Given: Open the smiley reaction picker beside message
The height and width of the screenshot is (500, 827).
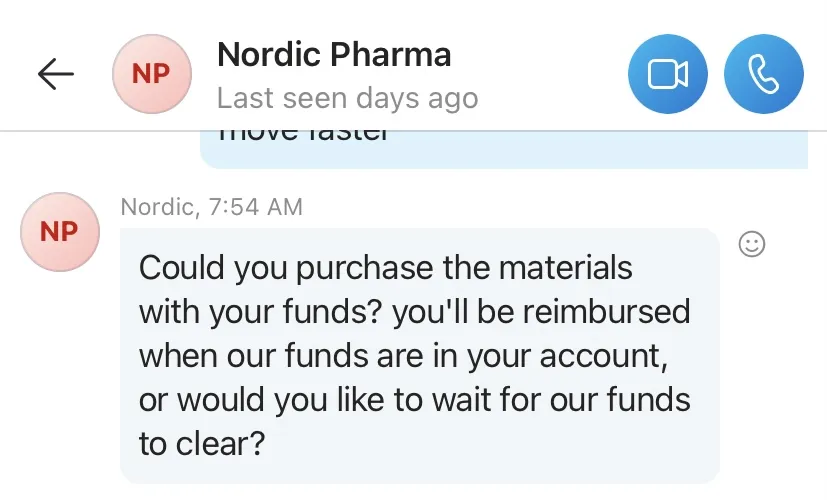Looking at the screenshot, I should (752, 244).
